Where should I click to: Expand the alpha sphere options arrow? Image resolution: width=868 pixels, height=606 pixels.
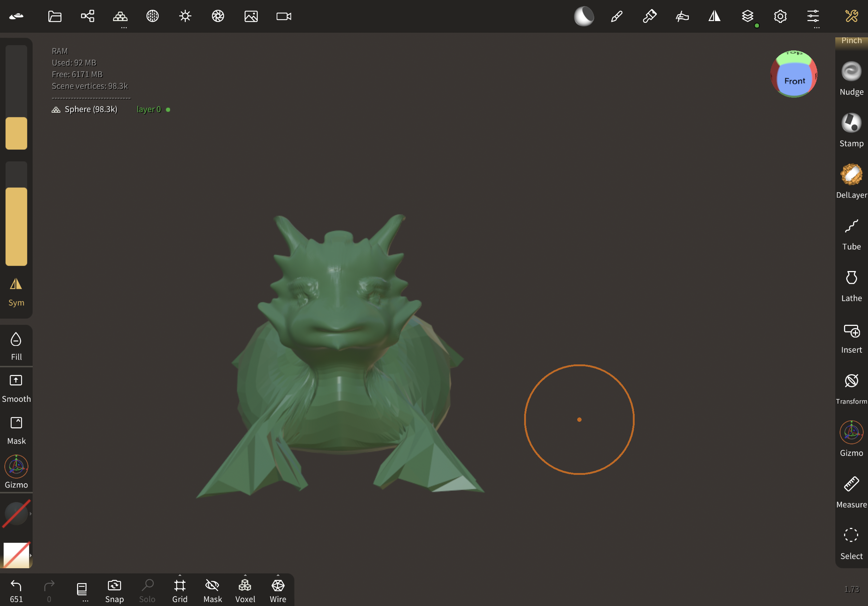pyautogui.click(x=31, y=513)
